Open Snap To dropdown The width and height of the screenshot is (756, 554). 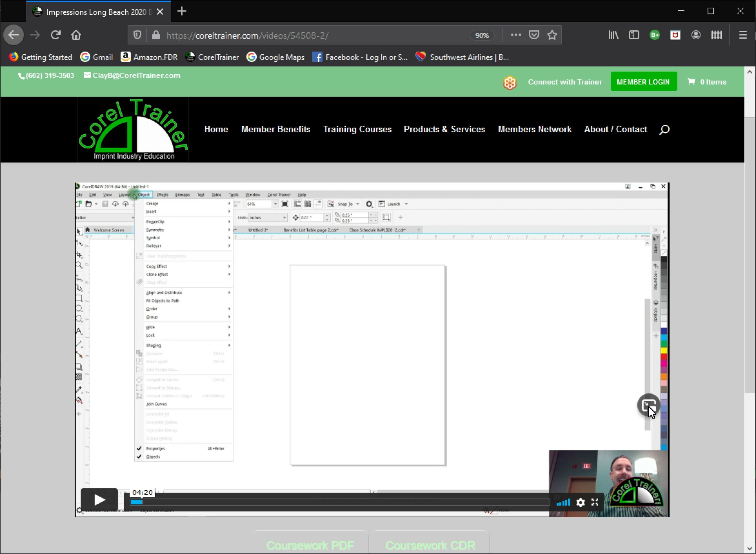coord(358,204)
